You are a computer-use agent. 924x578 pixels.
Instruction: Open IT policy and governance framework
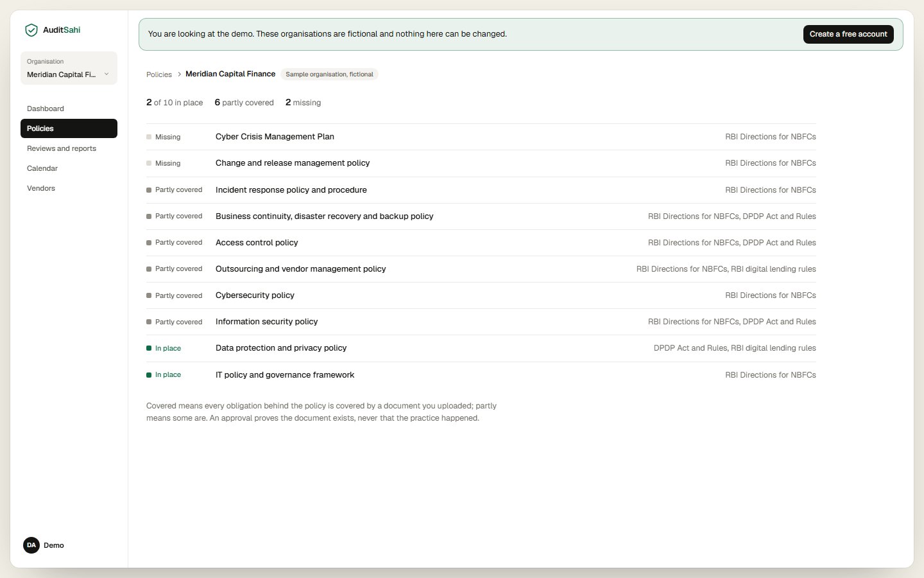coord(481,375)
